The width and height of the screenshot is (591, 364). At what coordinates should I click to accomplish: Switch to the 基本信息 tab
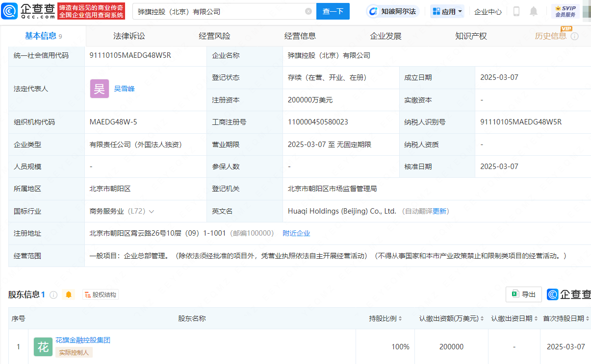43,36
